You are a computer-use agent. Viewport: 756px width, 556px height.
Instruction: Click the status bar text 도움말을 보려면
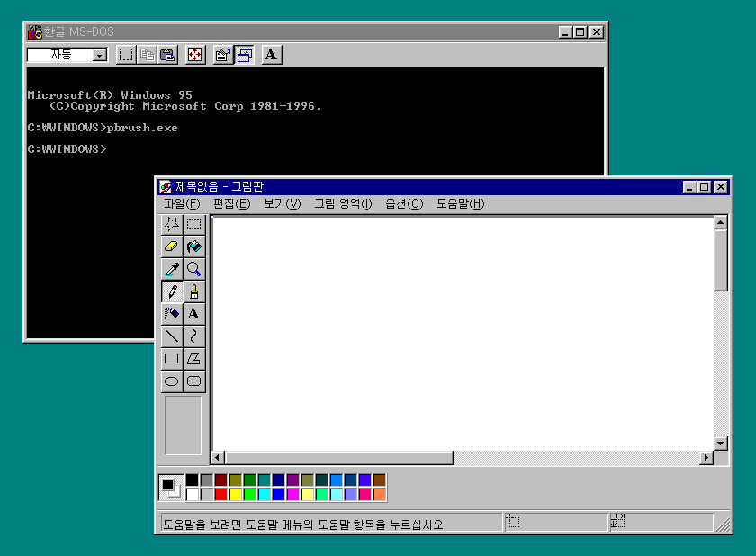point(202,525)
